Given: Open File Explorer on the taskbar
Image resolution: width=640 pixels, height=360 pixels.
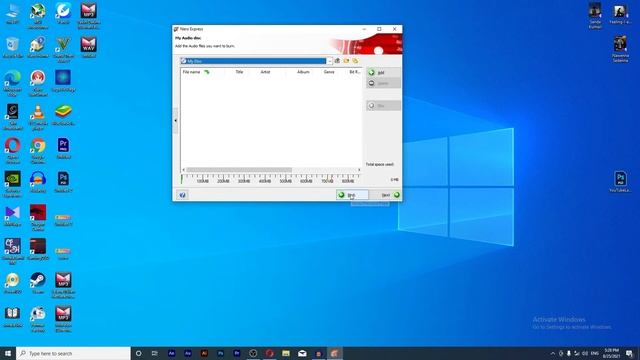Looking at the screenshot, I should pos(286,353).
